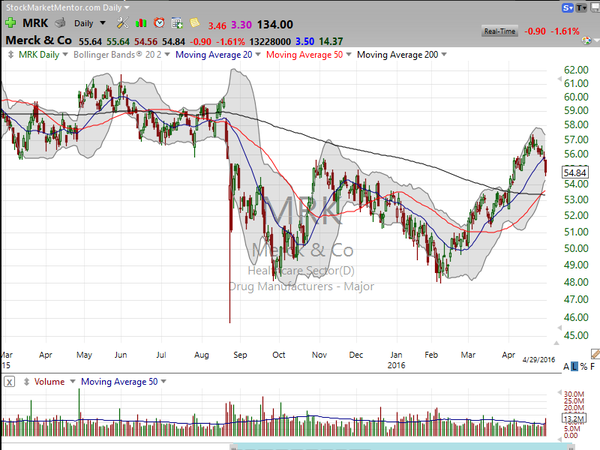Click the horizontal scrollbar at bottom
The width and height of the screenshot is (600, 450).
coord(402,447)
